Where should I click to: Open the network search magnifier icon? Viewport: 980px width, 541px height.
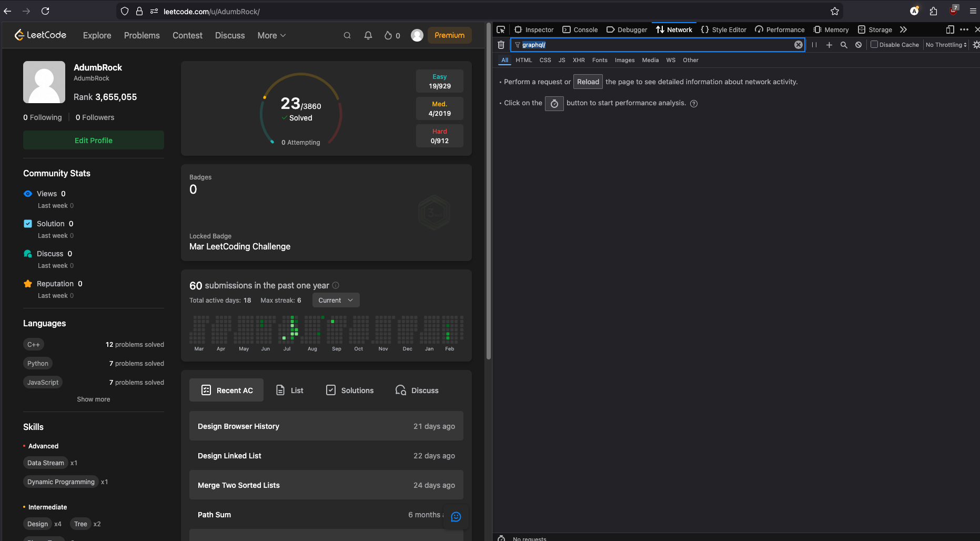pos(844,45)
